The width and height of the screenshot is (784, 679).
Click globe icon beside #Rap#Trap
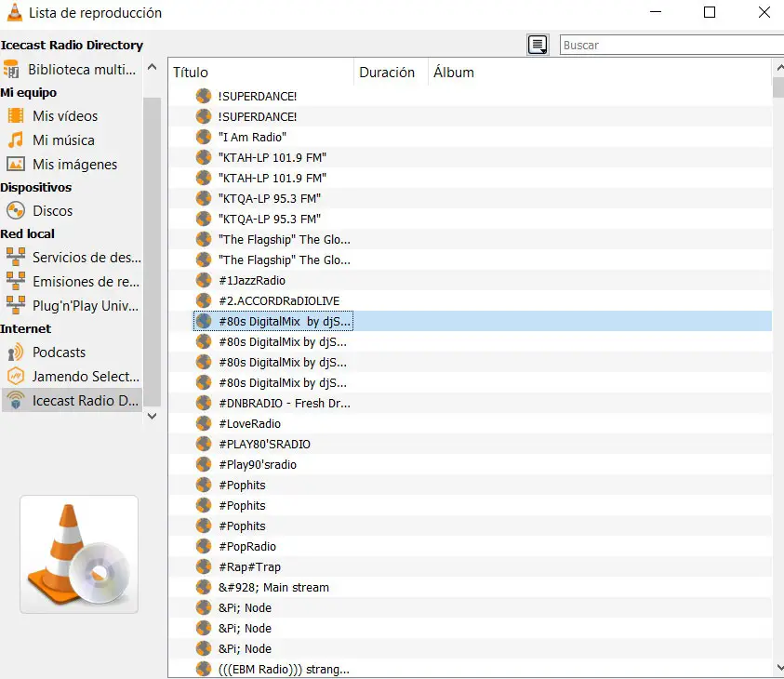tap(204, 567)
